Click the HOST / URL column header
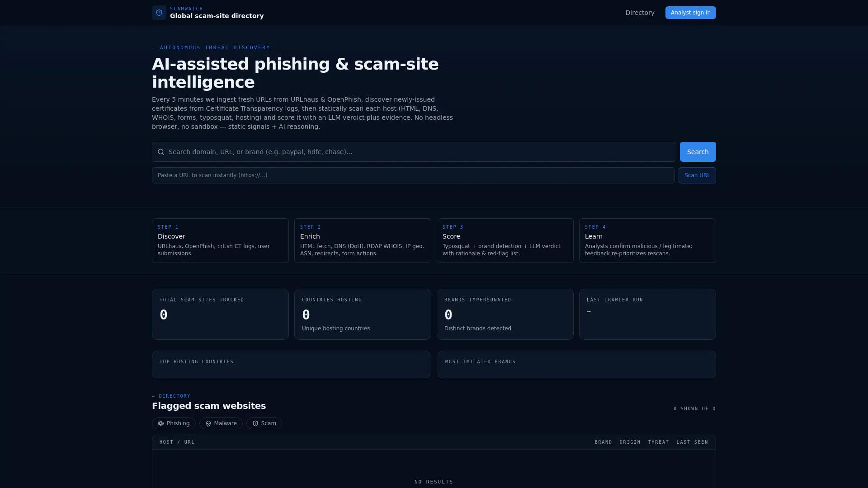 tap(177, 442)
